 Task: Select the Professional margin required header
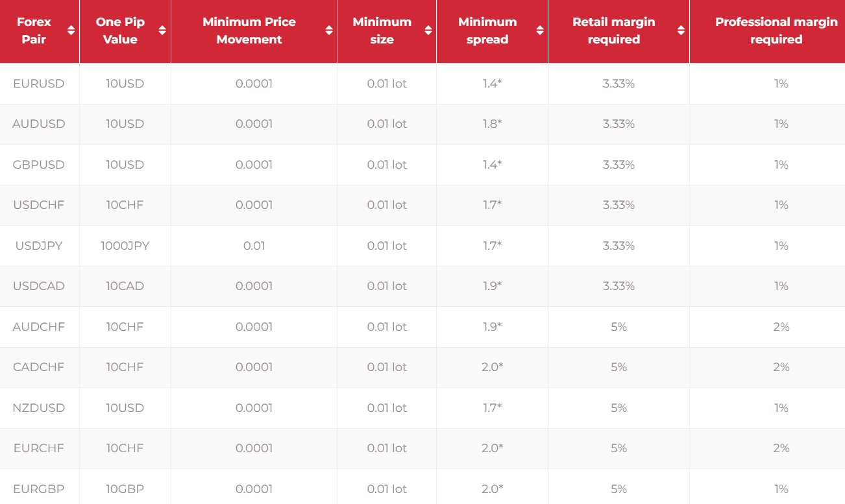click(x=776, y=30)
